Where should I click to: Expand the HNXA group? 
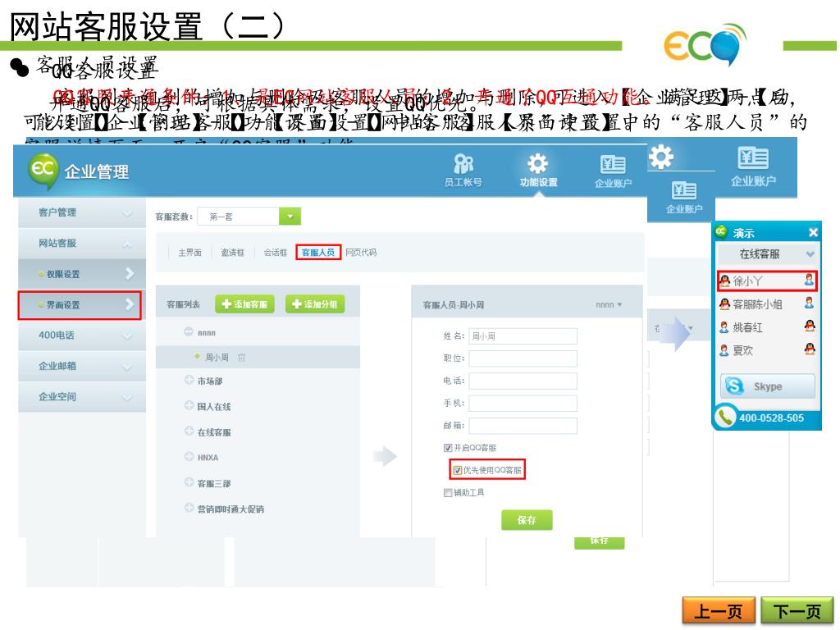[x=189, y=456]
